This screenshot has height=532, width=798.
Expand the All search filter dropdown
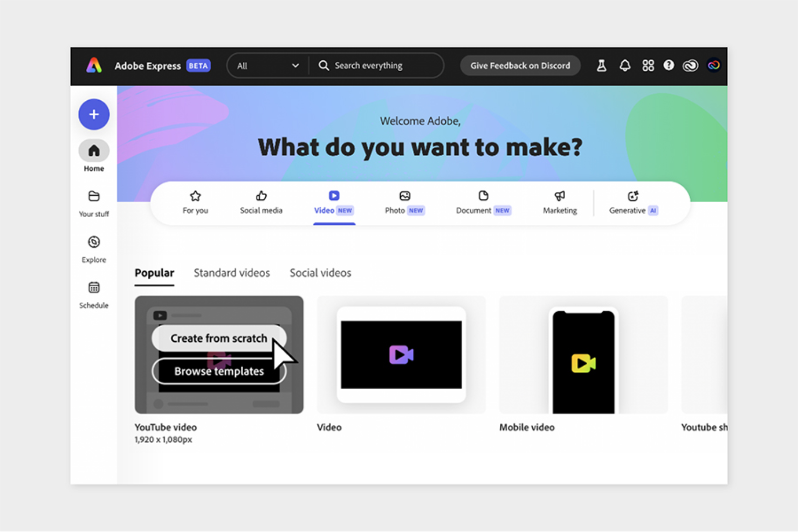(x=268, y=65)
